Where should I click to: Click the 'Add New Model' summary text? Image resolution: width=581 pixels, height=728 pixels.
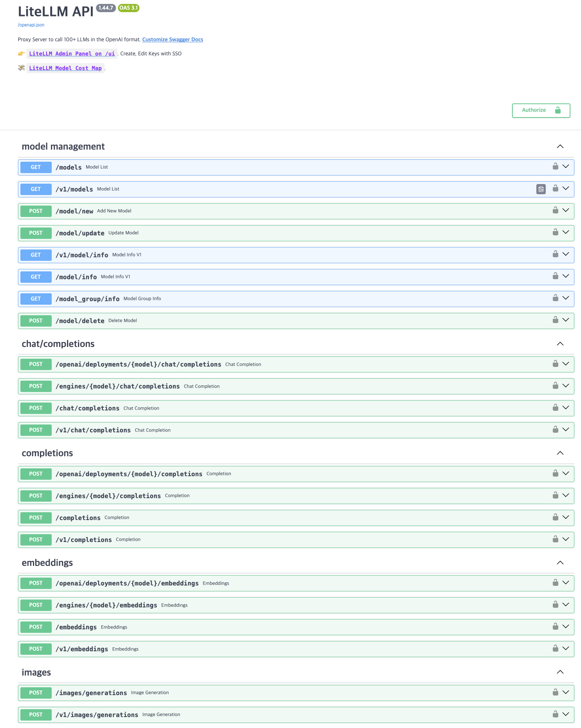(114, 211)
